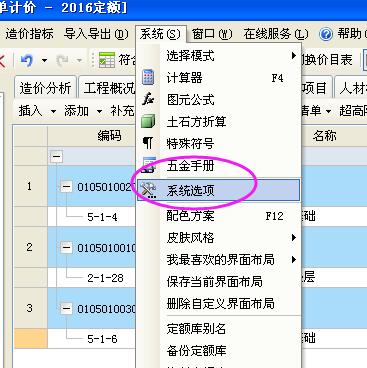
Task: Click the blue help question mark icon
Action: (x=326, y=34)
